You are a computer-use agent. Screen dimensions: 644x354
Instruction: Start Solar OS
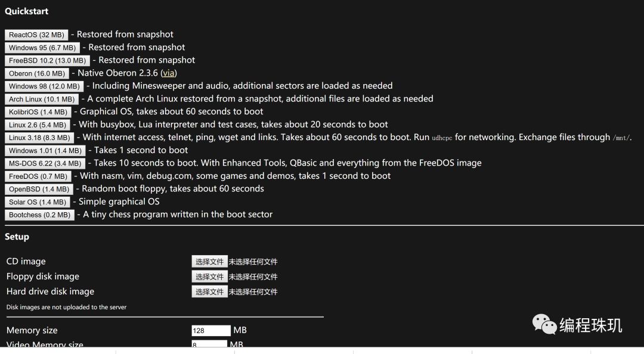pos(38,201)
